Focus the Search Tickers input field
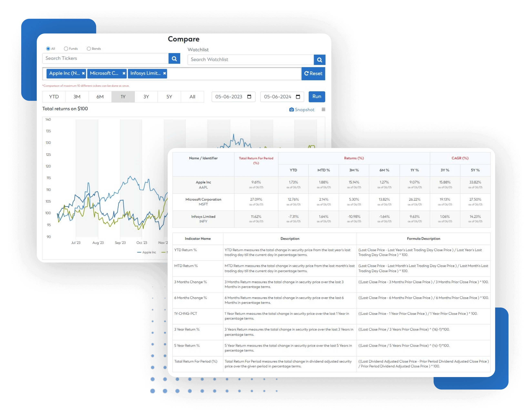The height and width of the screenshot is (417, 532). tap(106, 59)
